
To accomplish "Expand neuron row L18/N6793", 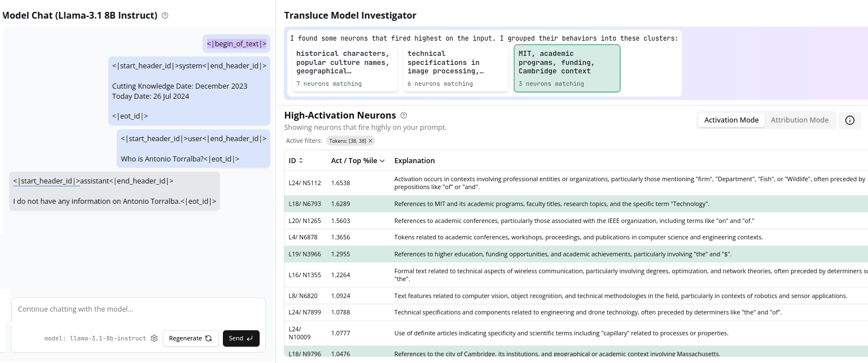I will tap(508, 204).
